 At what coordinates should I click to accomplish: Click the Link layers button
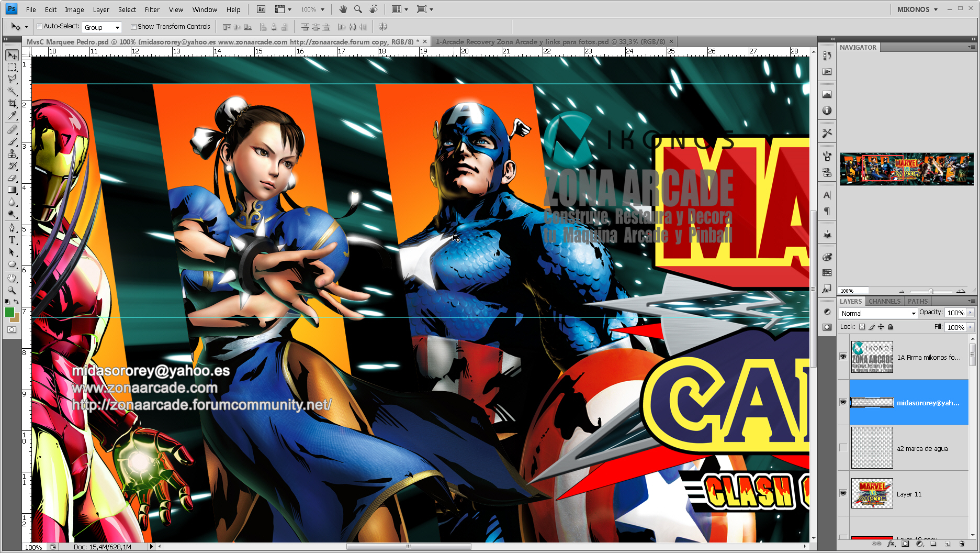pyautogui.click(x=876, y=544)
